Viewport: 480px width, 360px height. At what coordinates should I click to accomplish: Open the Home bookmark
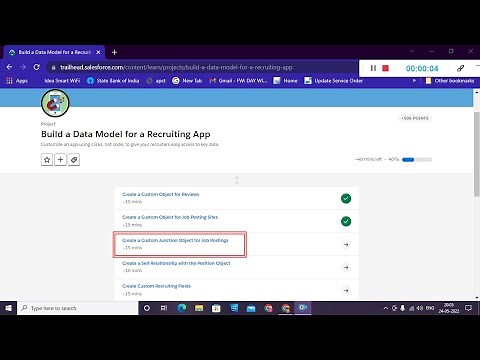(285, 81)
